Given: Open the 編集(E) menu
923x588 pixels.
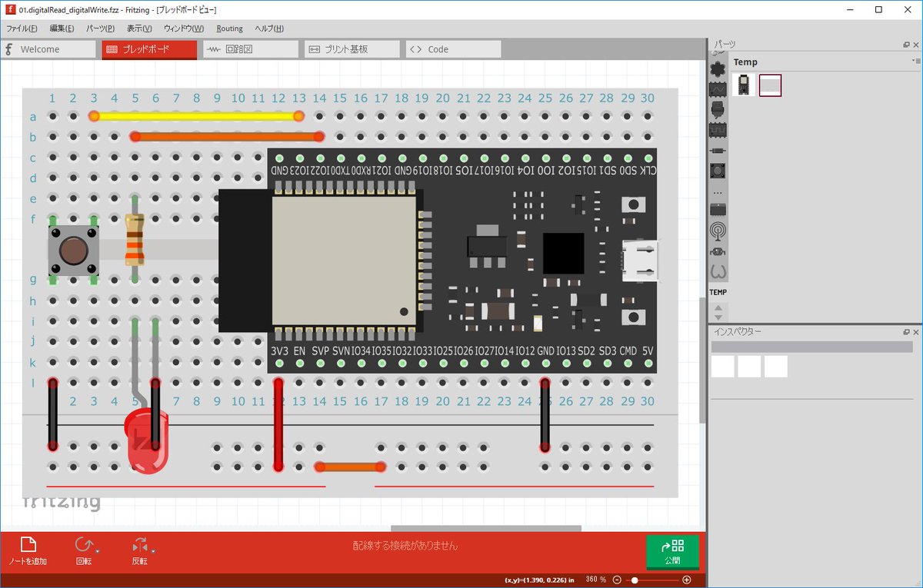Looking at the screenshot, I should pyautogui.click(x=62, y=28).
